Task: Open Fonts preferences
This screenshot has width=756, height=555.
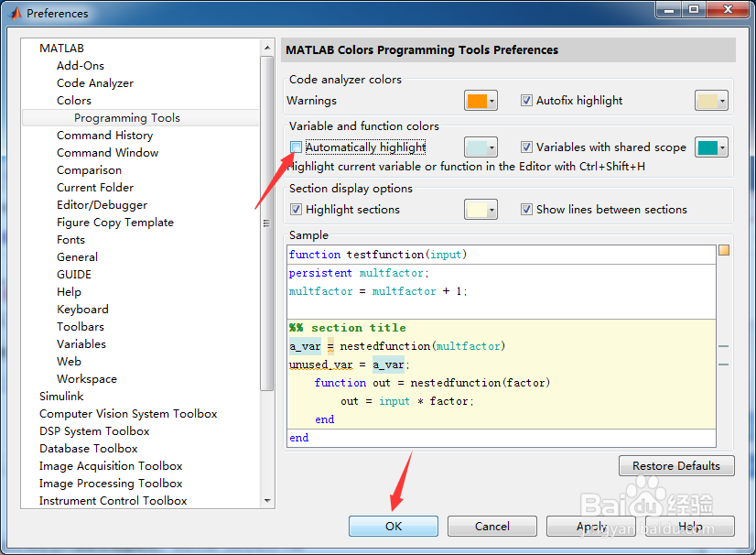Action: pyautogui.click(x=70, y=240)
